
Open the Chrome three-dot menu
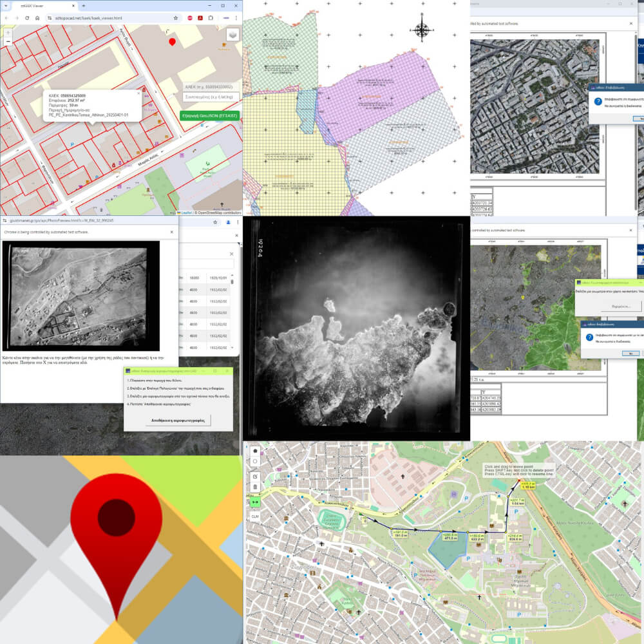(x=236, y=18)
